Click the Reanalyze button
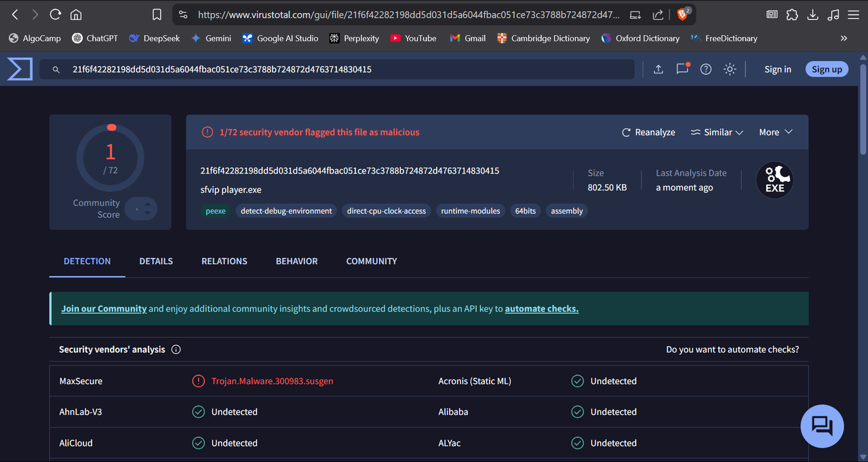Screen dimensions: 868x462 (x=648, y=132)
